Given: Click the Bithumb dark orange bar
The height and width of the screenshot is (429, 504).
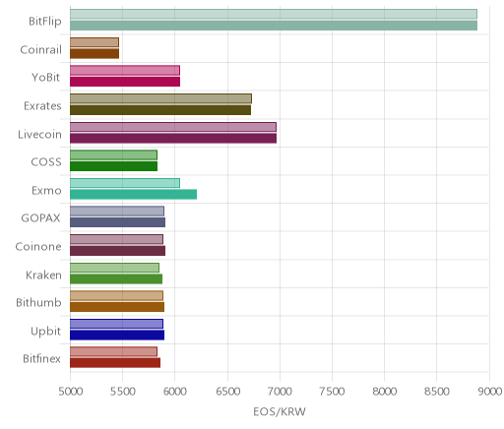Looking at the screenshot, I should point(117,307).
